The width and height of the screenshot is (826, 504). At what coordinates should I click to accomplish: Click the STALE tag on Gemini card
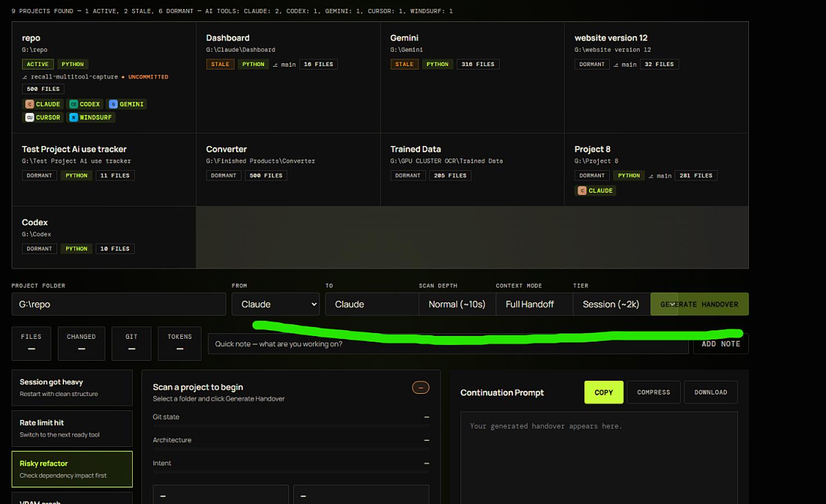pos(404,64)
